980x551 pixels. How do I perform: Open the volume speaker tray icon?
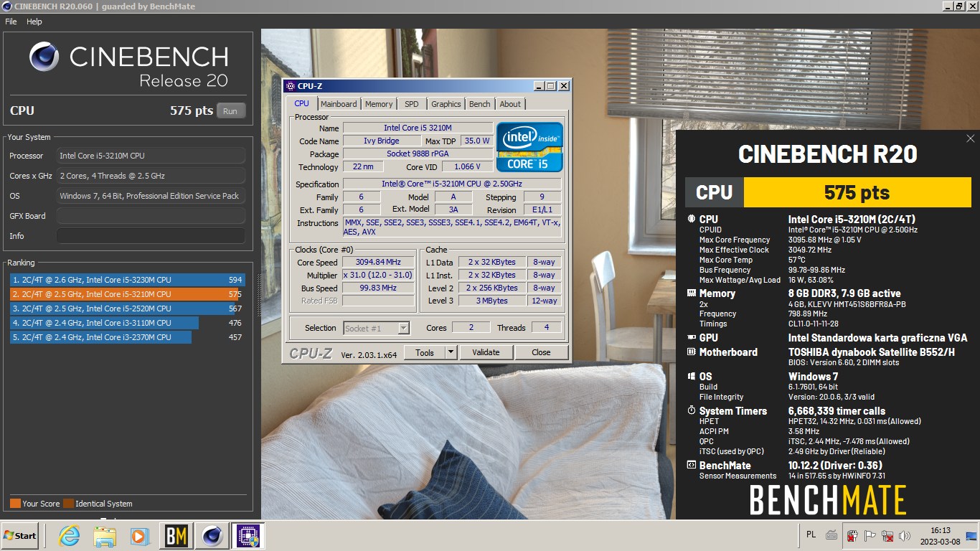[905, 535]
